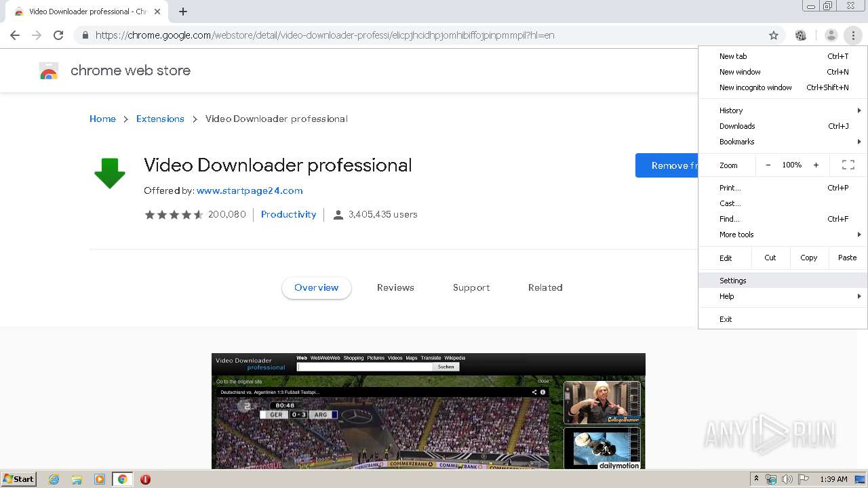
Task: Expand the Help submenu
Action: point(783,296)
